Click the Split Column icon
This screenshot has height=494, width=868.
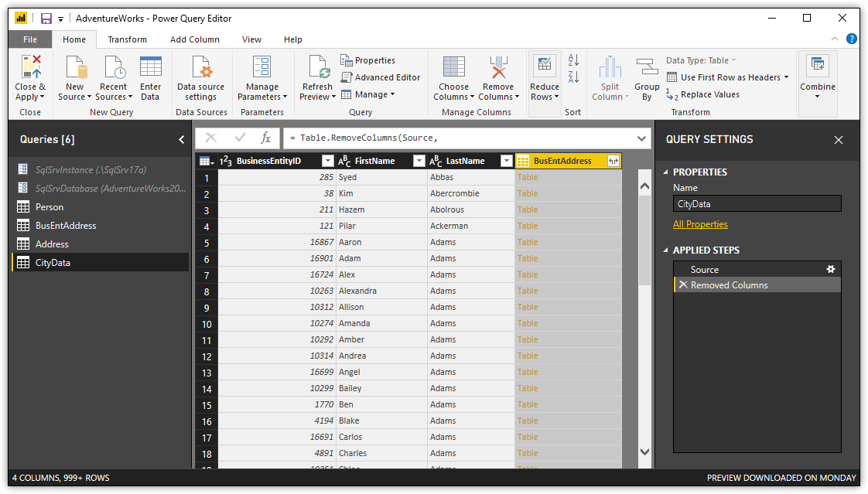pyautogui.click(x=610, y=66)
